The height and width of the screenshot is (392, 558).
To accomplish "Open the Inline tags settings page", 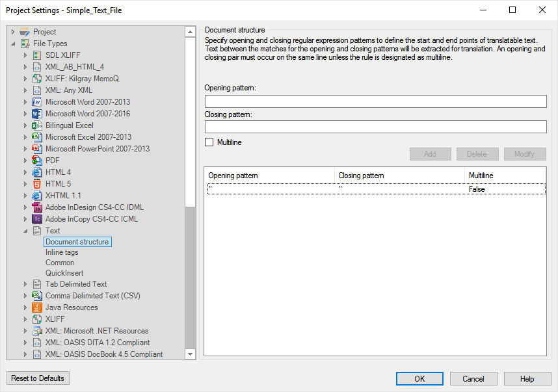I will (62, 252).
